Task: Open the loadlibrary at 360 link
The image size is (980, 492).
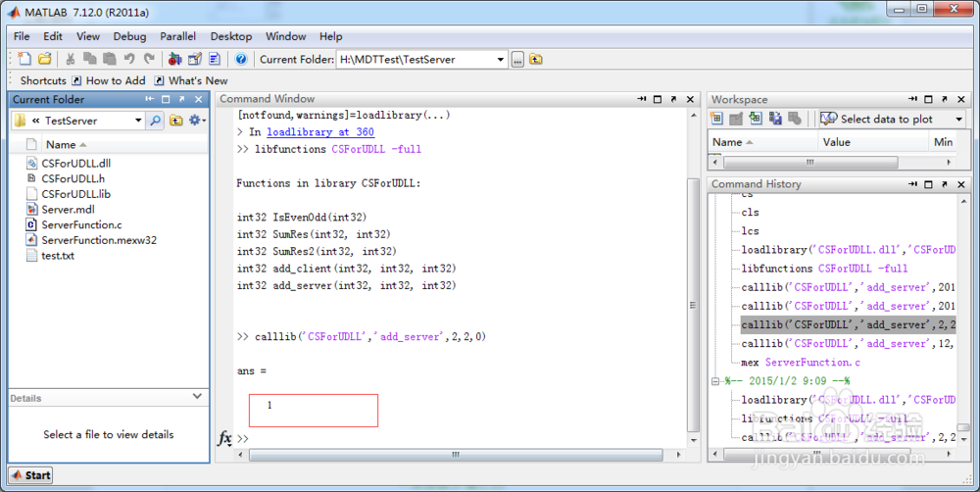Action: coord(320,132)
